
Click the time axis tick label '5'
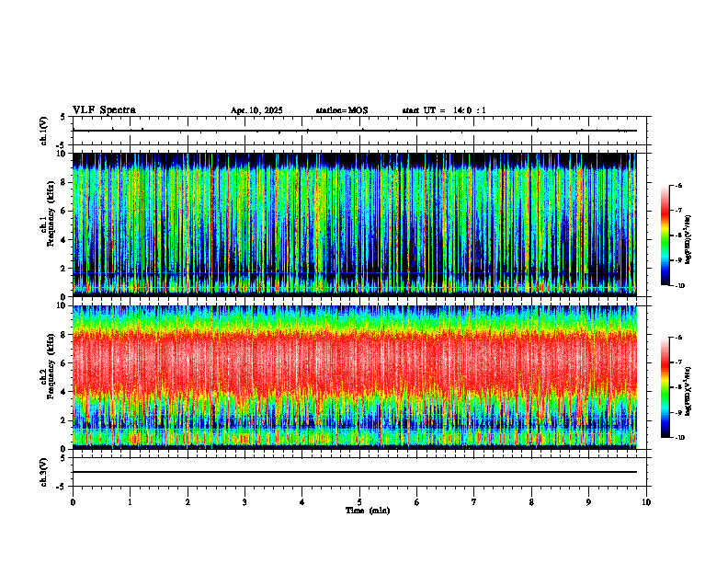[x=359, y=502]
